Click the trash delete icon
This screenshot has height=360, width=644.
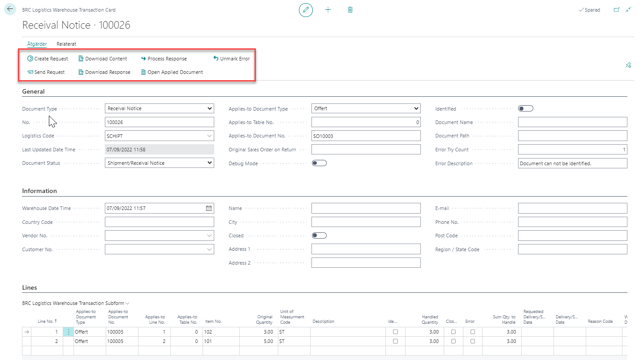pyautogui.click(x=350, y=10)
